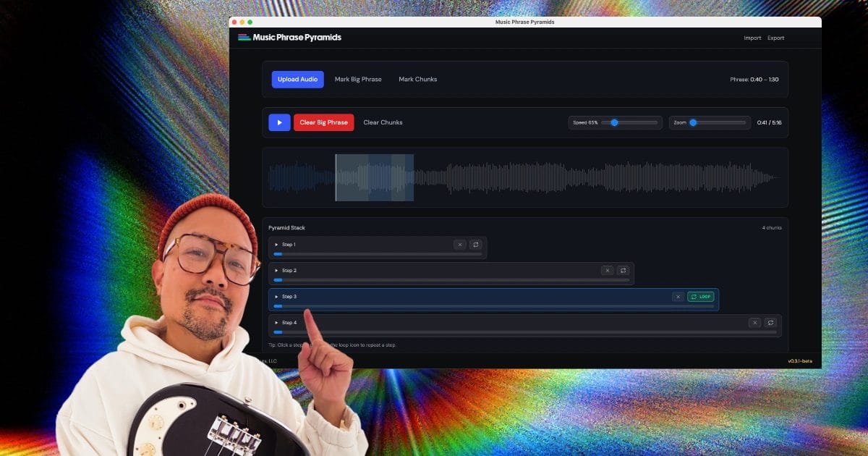This screenshot has height=456, width=868.
Task: Delete Step 4 using the X icon
Action: coord(754,323)
